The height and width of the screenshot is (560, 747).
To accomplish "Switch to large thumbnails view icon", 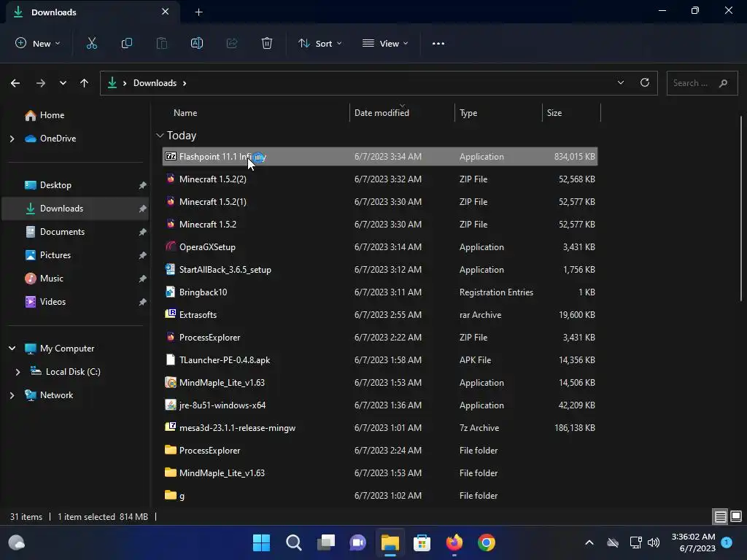I will [736, 516].
